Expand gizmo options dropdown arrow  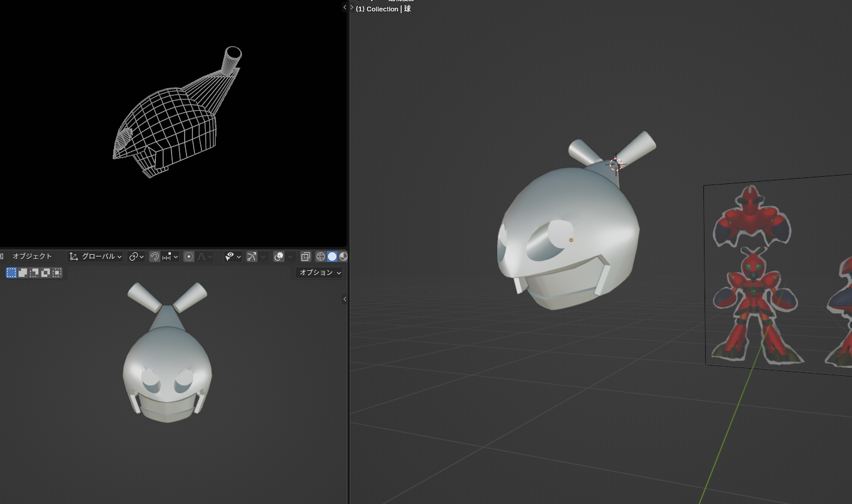click(263, 256)
